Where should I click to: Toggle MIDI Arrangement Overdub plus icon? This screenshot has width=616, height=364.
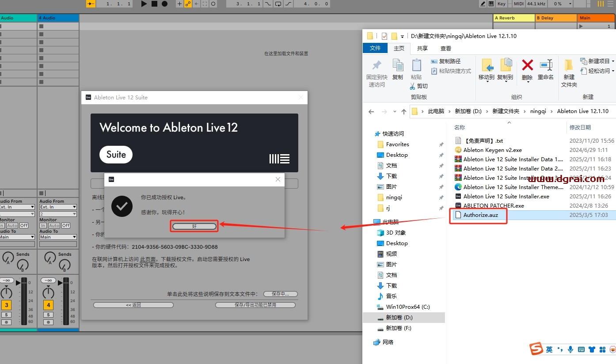(179, 4)
